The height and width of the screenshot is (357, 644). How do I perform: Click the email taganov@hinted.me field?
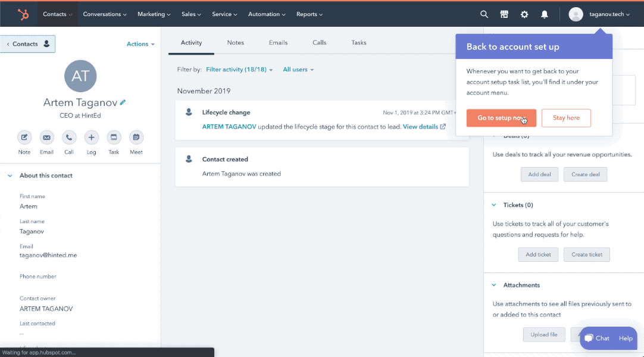tap(48, 255)
